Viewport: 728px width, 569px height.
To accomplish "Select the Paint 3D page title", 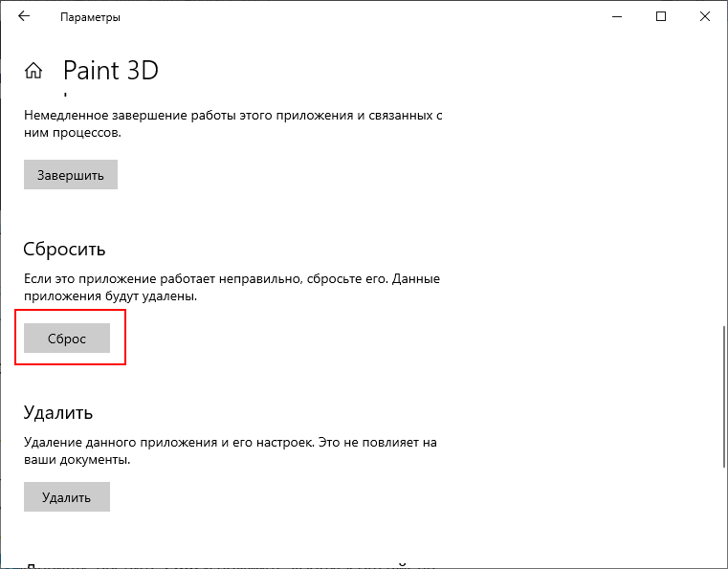I will coord(111,71).
